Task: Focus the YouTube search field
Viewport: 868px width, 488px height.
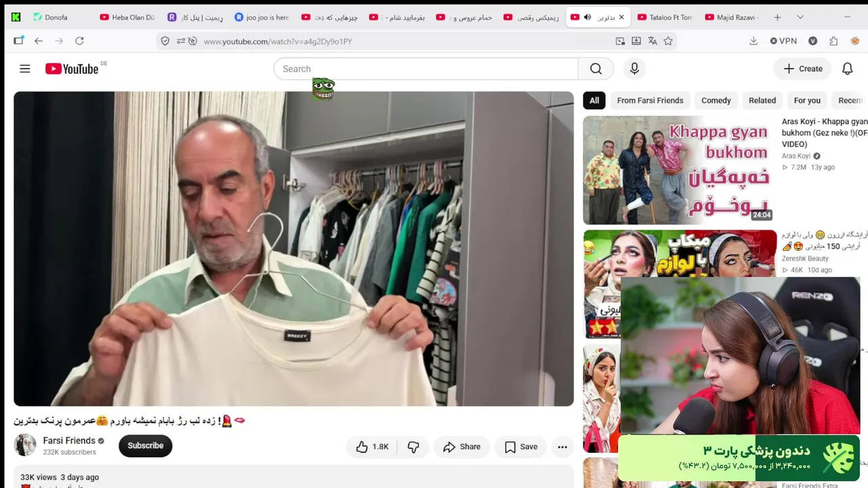Action: (426, 68)
